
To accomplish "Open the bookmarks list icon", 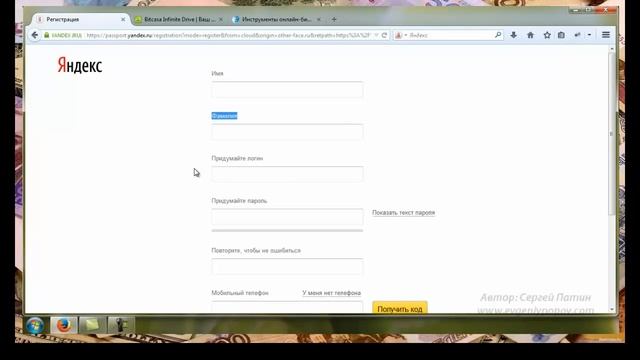I will click(x=561, y=35).
